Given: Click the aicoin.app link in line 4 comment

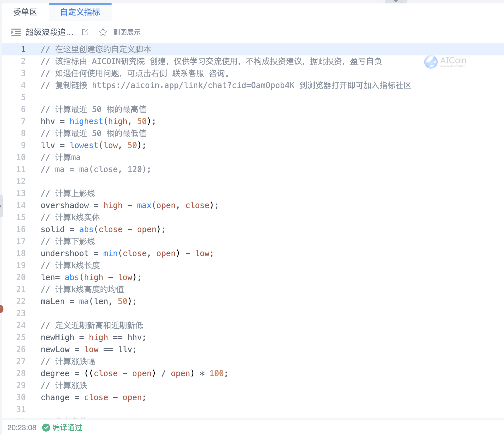Looking at the screenshot, I should (193, 85).
